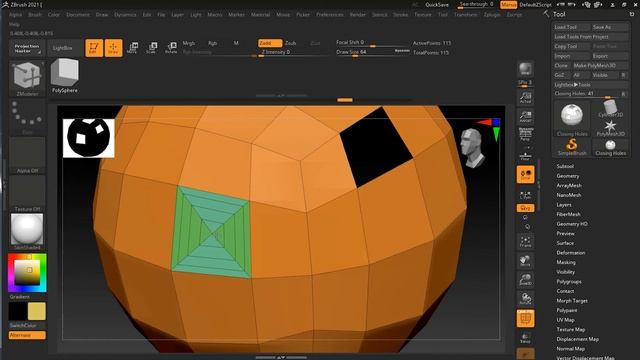This screenshot has width=640, height=360.
Task: Select the black secondary color swatch
Action: [x=17, y=311]
